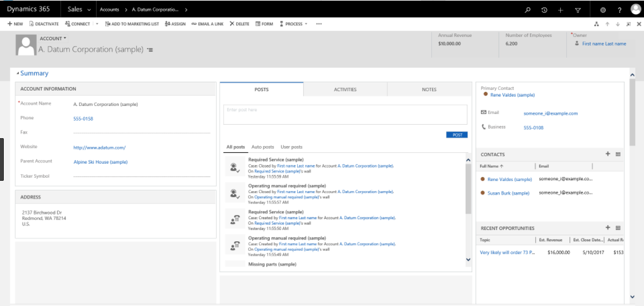This screenshot has width=644, height=306.
Task: Click the FORM command
Action: (x=264, y=24)
